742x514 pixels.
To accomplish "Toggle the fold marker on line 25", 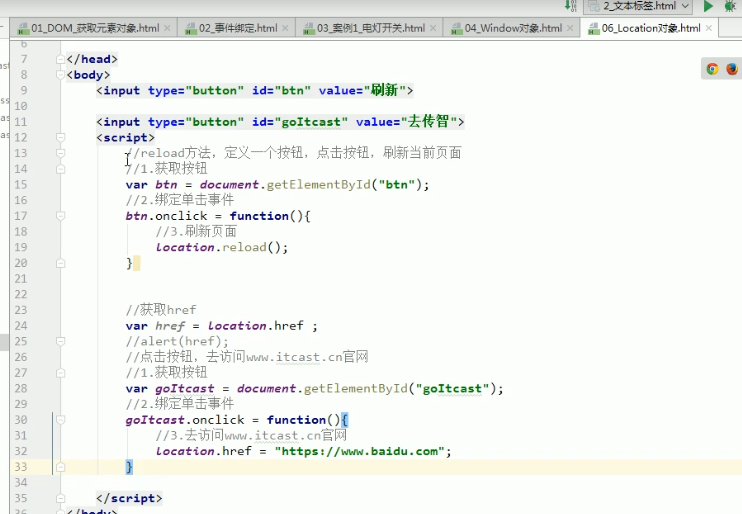I will (60, 341).
